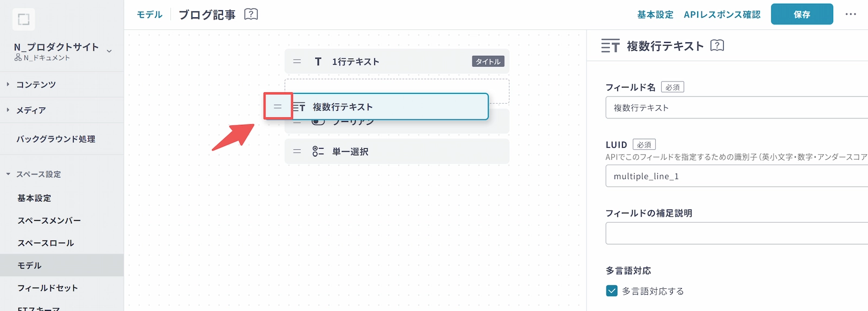The image size is (868, 311).
Task: Click drag handle of 1行テキスト field
Action: coord(297,62)
